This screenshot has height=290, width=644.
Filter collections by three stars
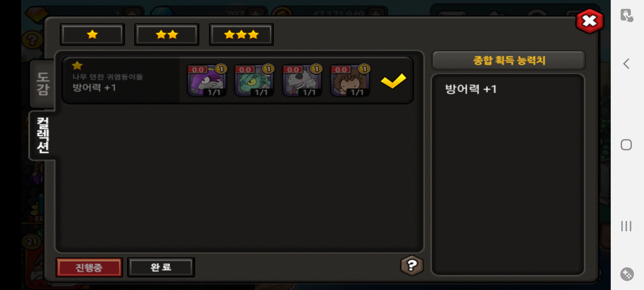[241, 34]
